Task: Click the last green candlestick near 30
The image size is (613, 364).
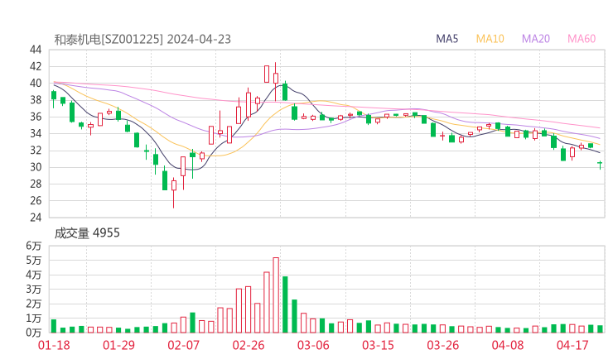Action: 600,164
